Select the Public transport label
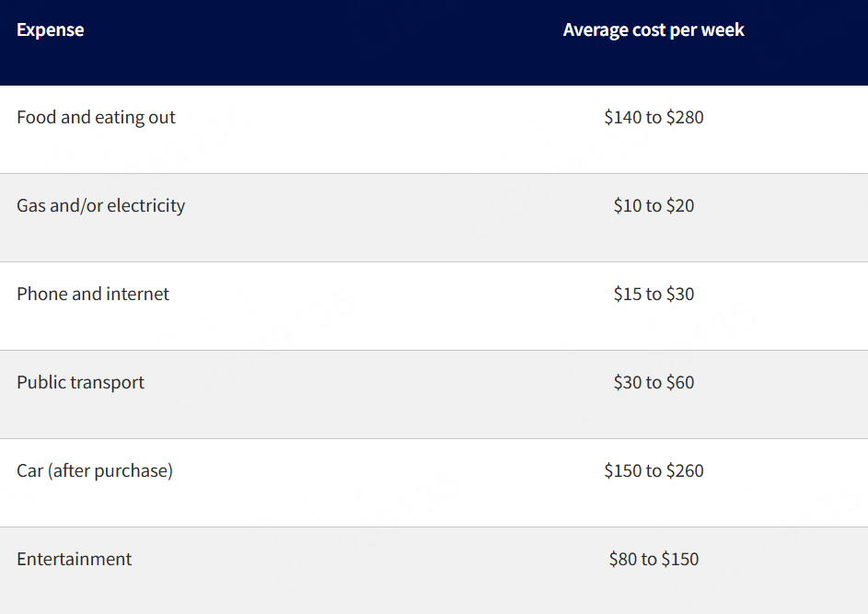 [x=80, y=383]
